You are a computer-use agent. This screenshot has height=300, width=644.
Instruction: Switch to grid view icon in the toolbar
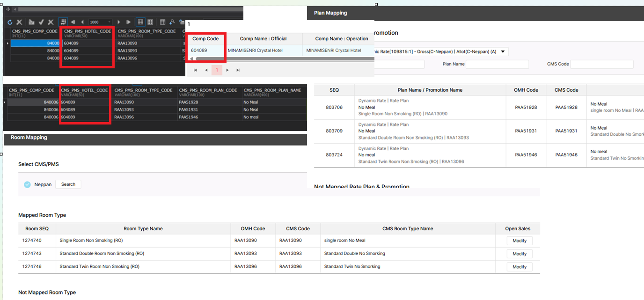140,22
